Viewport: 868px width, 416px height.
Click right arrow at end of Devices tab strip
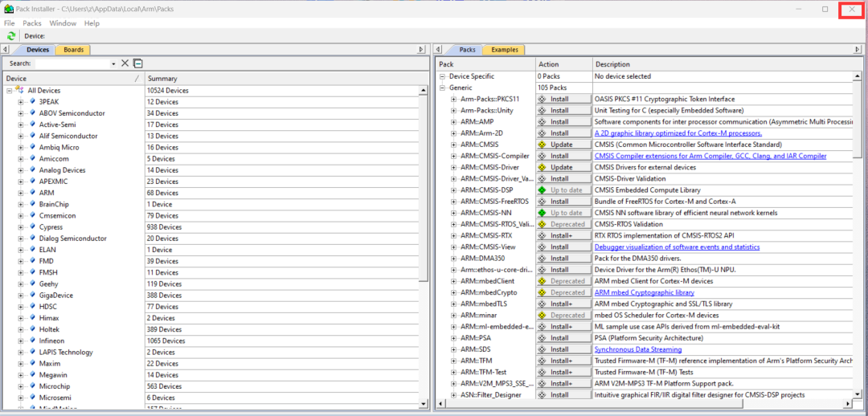tap(422, 50)
